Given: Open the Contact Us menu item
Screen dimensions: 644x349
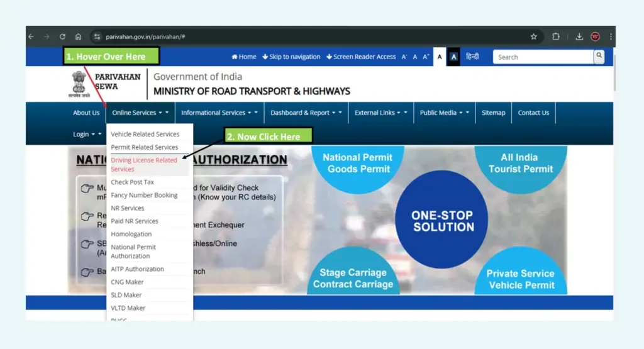Looking at the screenshot, I should [533, 113].
